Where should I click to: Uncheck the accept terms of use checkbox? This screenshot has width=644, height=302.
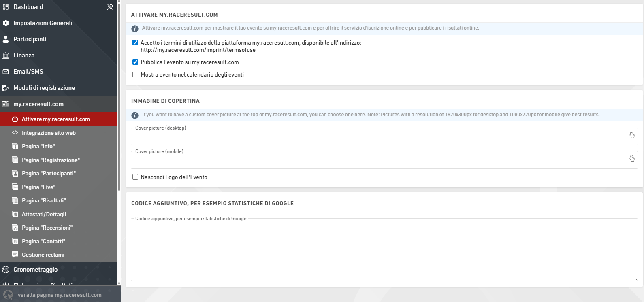(135, 43)
